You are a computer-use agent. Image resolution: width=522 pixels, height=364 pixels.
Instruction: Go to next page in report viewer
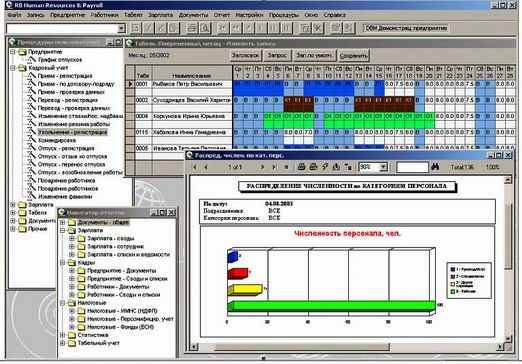(262, 167)
